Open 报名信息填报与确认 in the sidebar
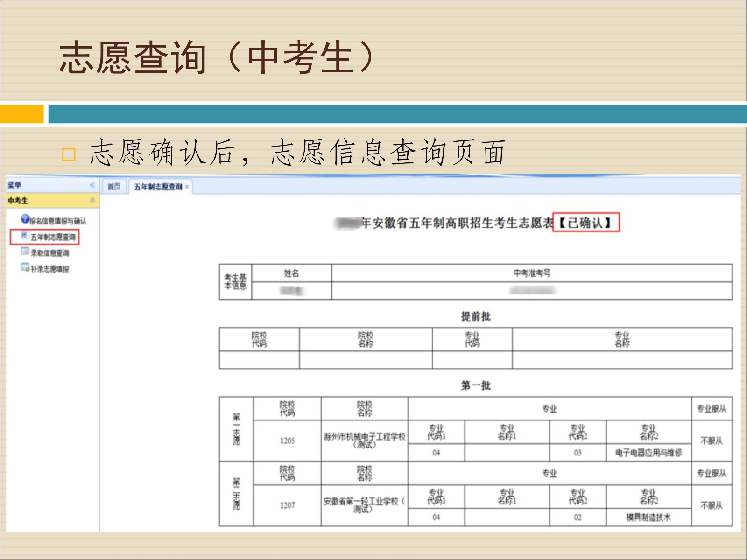 coord(58,221)
